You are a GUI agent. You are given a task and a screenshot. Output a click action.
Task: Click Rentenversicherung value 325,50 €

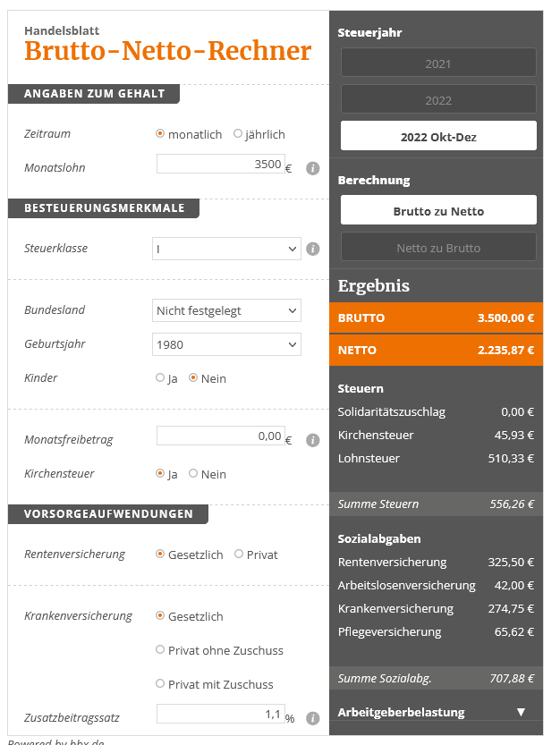[511, 562]
